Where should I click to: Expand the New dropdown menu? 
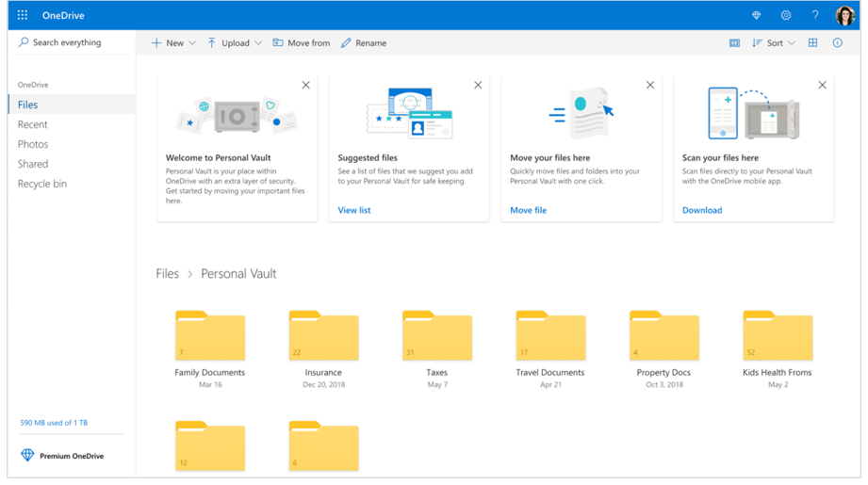[173, 43]
